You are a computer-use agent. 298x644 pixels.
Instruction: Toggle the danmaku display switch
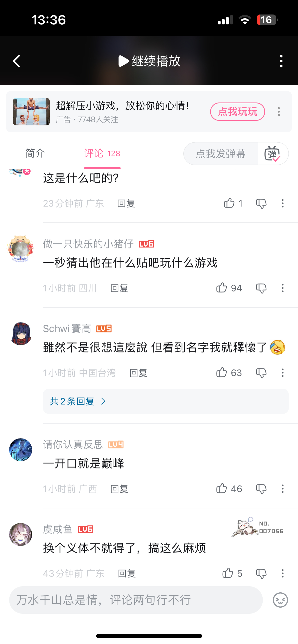[273, 154]
